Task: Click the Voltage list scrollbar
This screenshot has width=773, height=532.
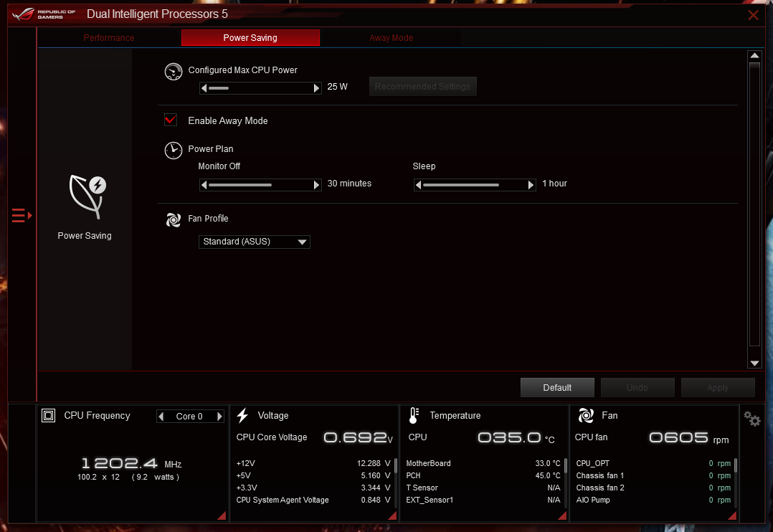Action: [x=395, y=483]
